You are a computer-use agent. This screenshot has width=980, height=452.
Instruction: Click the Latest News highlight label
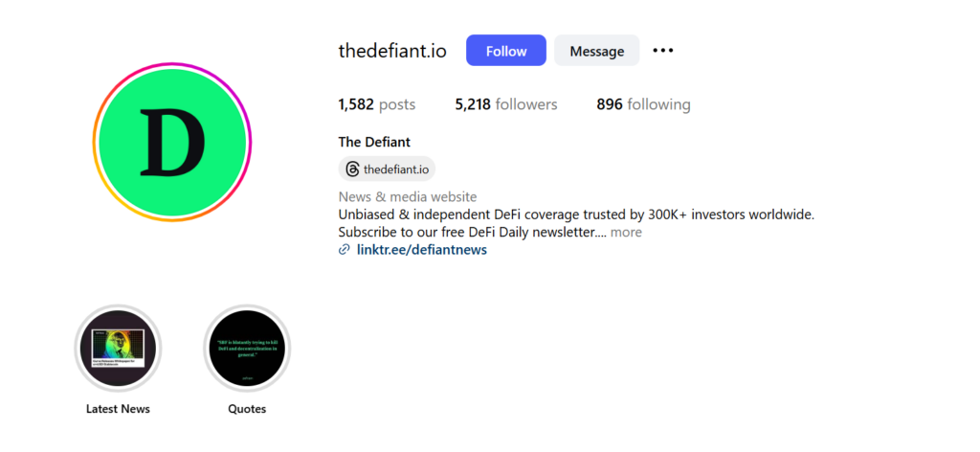pyautogui.click(x=118, y=409)
